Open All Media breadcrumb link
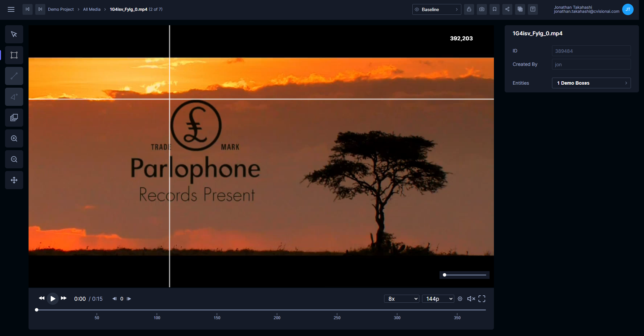The image size is (644, 336). pyautogui.click(x=92, y=9)
